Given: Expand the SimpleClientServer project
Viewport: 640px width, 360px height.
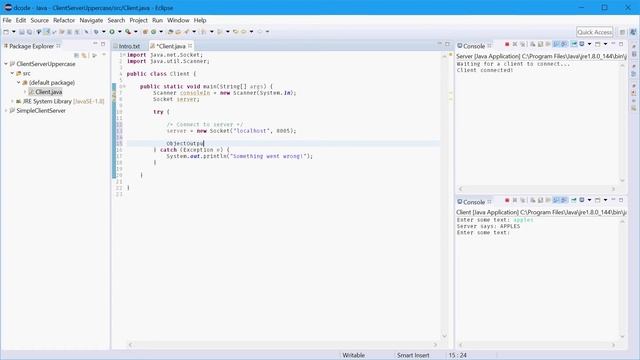Looking at the screenshot, I should click(6, 111).
